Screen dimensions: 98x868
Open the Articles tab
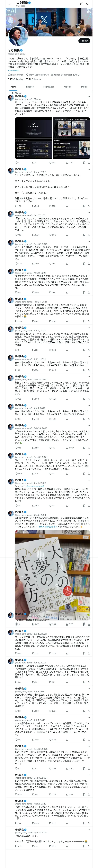tap(67, 87)
